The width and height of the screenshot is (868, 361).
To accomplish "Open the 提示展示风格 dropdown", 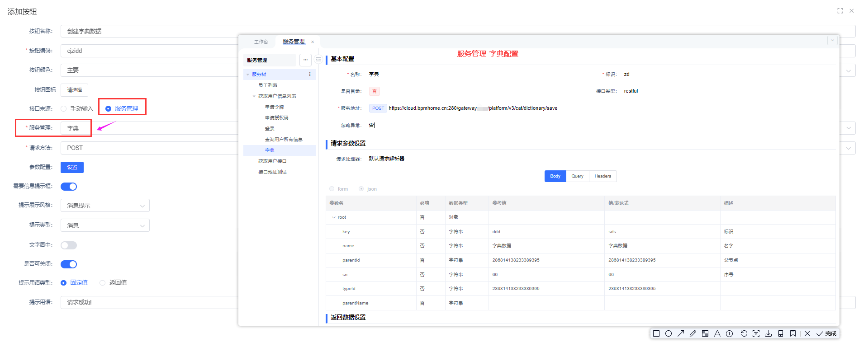I will (105, 206).
